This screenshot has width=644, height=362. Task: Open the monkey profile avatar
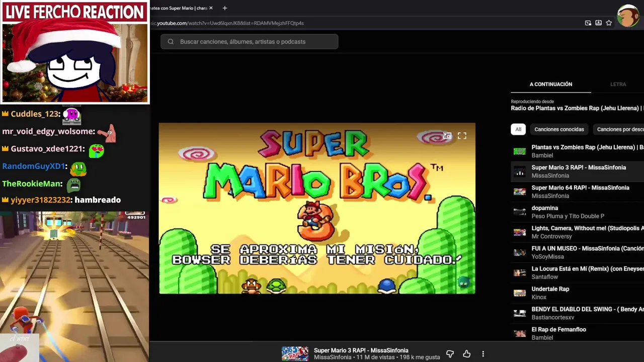click(628, 16)
